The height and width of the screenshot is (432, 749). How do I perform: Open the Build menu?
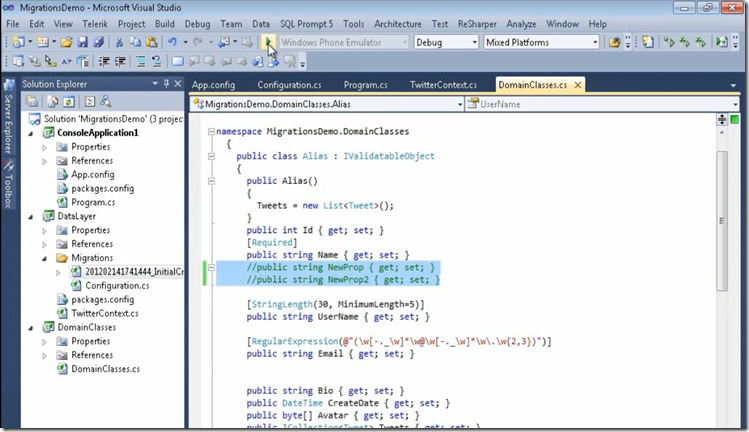(164, 23)
